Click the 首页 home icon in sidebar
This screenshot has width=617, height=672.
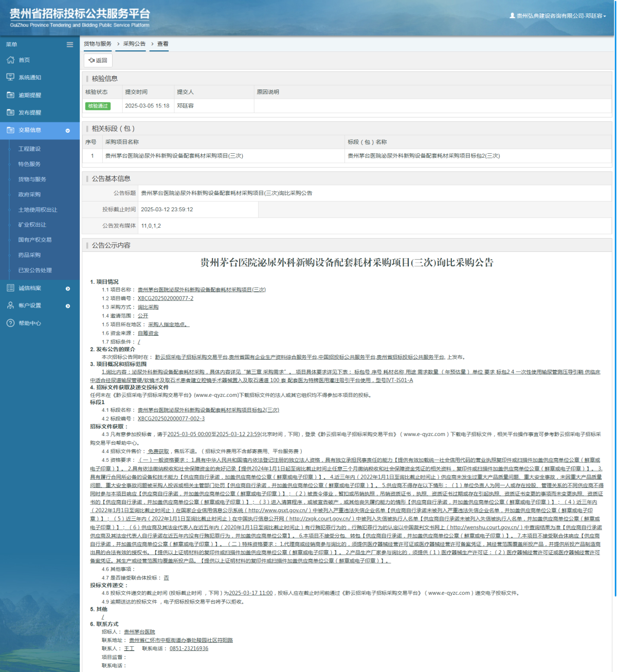click(10, 60)
